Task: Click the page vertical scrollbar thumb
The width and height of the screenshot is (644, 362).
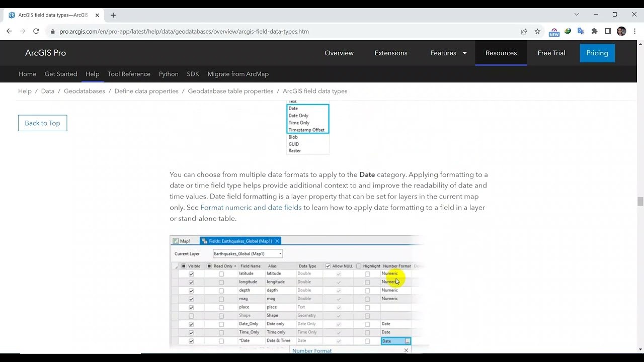Action: click(x=640, y=202)
